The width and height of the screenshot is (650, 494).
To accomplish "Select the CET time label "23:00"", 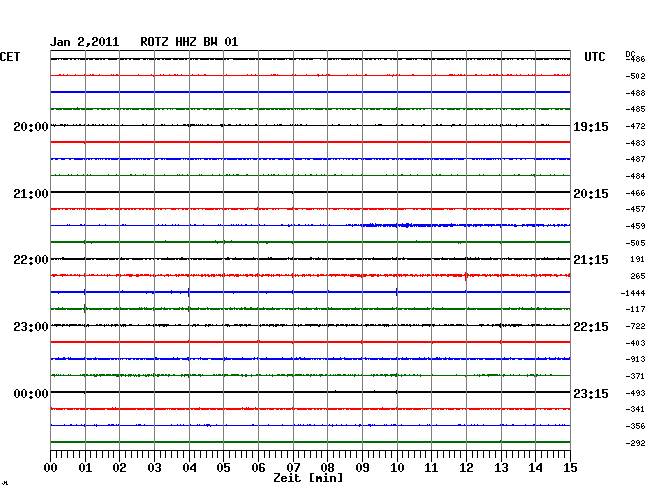I will tap(31, 327).
